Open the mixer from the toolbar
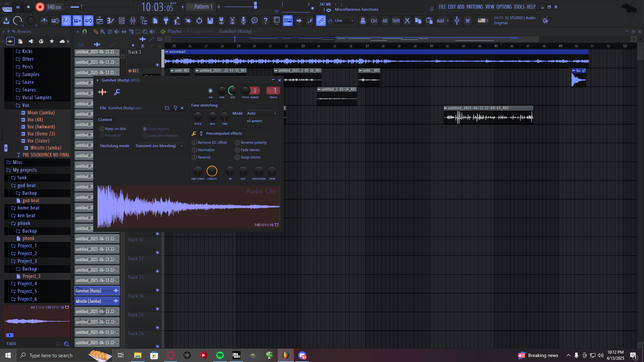This screenshot has width=644, height=362. click(133, 21)
